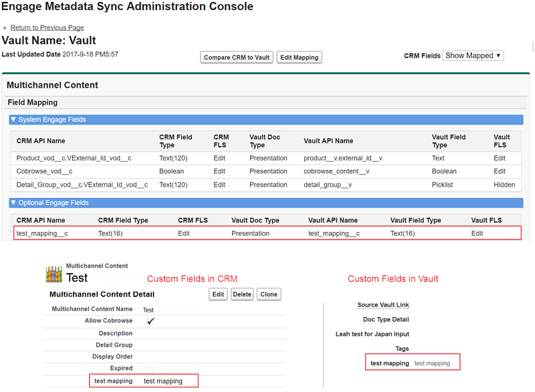Select the detail_group__v Vault API name
The image size is (535, 392).
[x=328, y=185]
